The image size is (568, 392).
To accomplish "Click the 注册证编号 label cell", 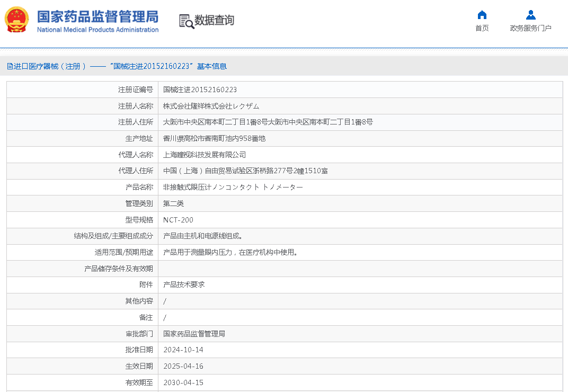I will [136, 90].
